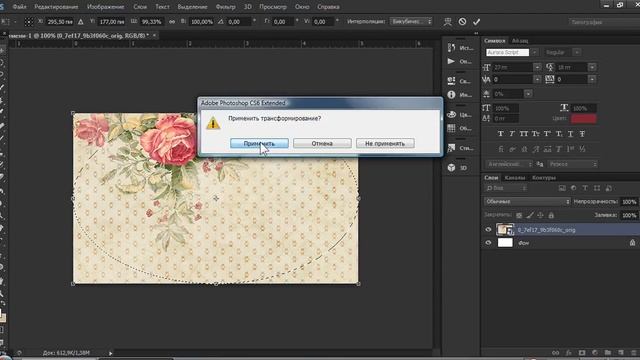
Task: Open the Английский language dropdown
Action: [509, 164]
